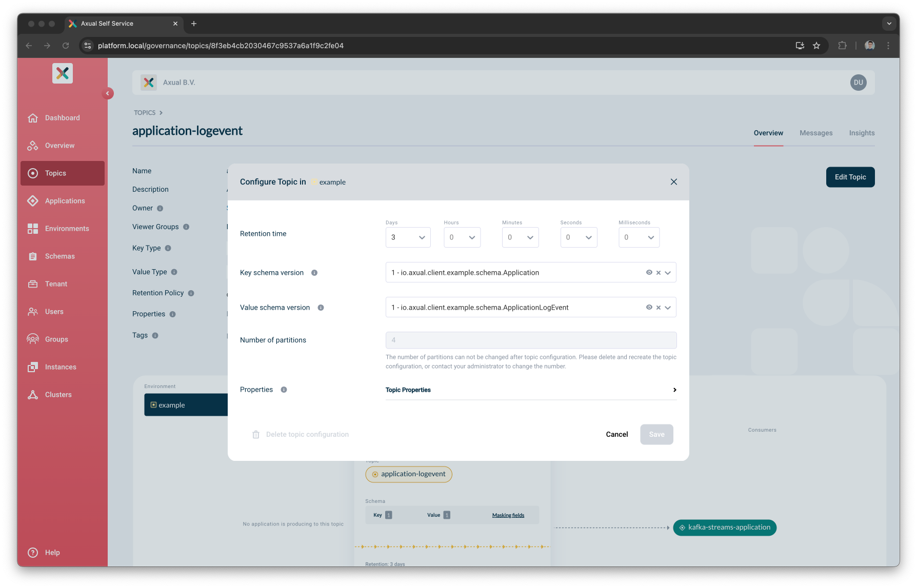Click the TOPICS breadcrumb
Image resolution: width=917 pixels, height=588 pixels.
pos(145,113)
